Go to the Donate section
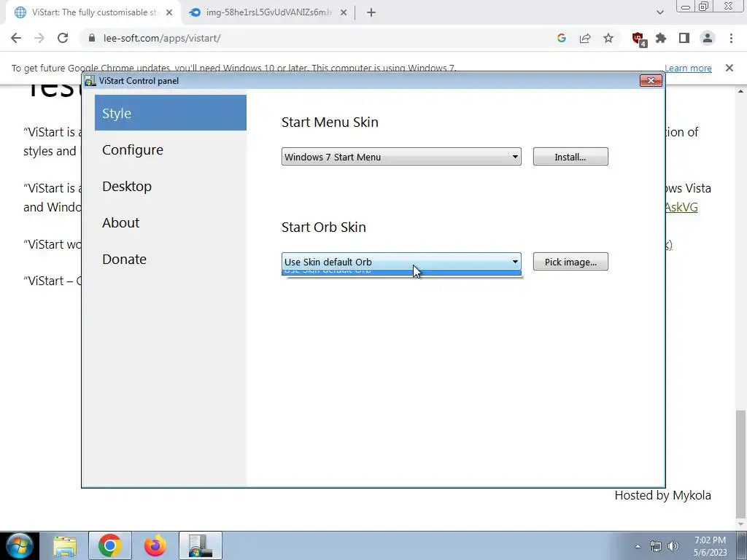747x560 pixels. point(124,259)
